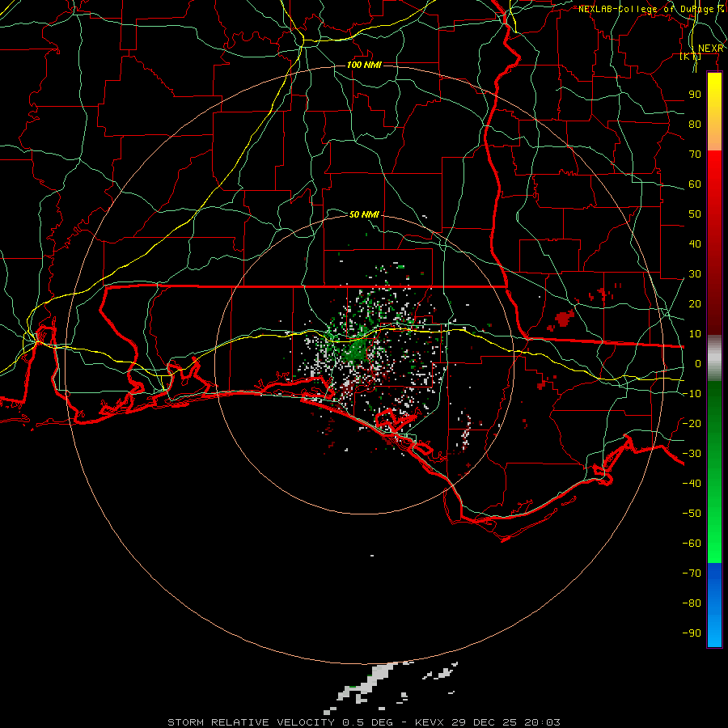Click the "KEVX" radar site identifier
This screenshot has height=728, width=728.
(430, 722)
